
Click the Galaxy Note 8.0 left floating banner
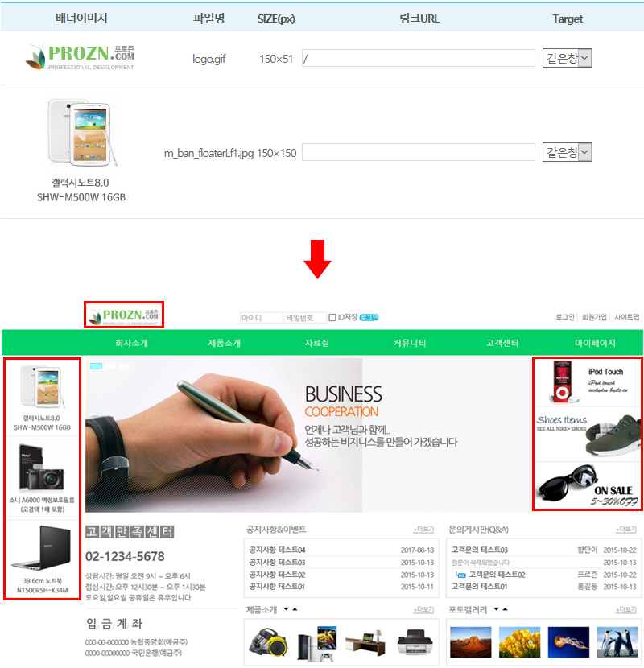point(42,398)
